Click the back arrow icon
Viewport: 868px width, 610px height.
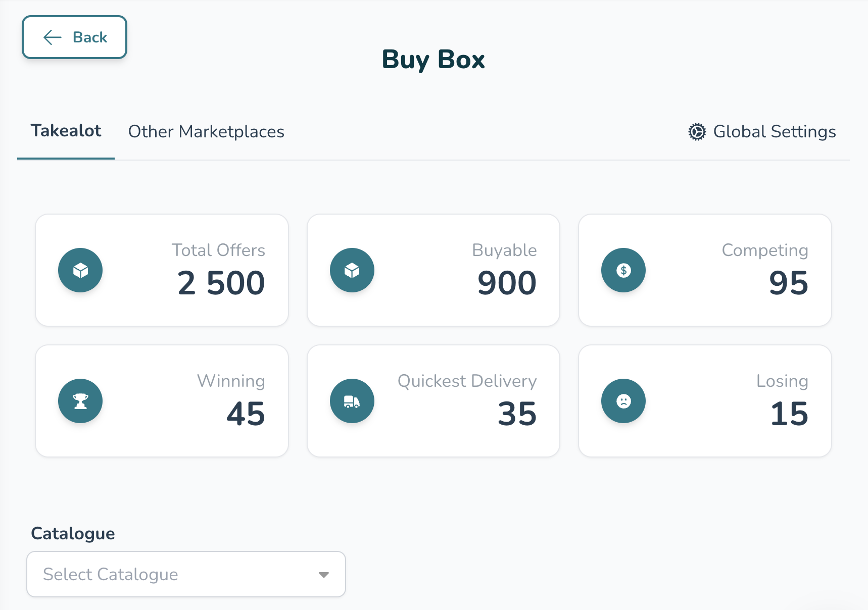click(x=53, y=37)
